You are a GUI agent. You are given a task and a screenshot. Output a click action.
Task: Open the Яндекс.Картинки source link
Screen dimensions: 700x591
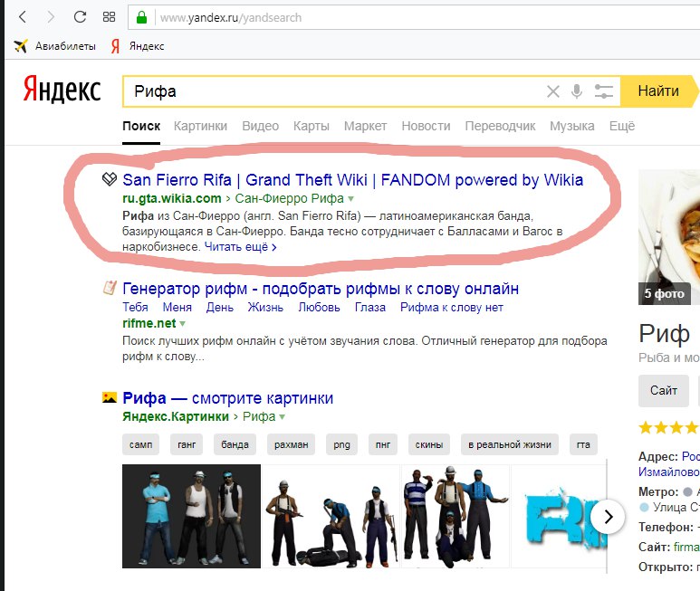pyautogui.click(x=176, y=416)
